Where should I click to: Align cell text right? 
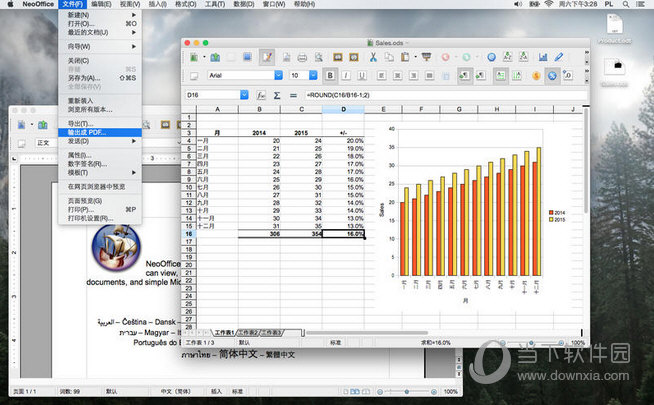tap(413, 75)
